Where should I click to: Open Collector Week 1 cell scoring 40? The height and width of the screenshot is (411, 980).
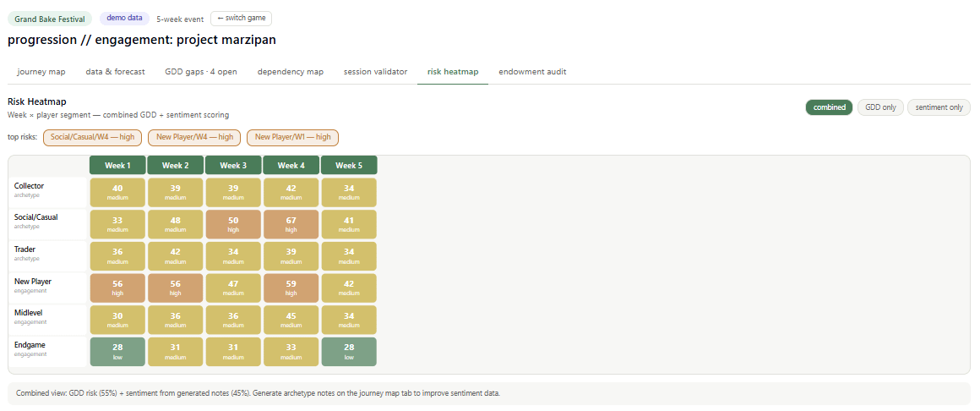pyautogui.click(x=117, y=192)
